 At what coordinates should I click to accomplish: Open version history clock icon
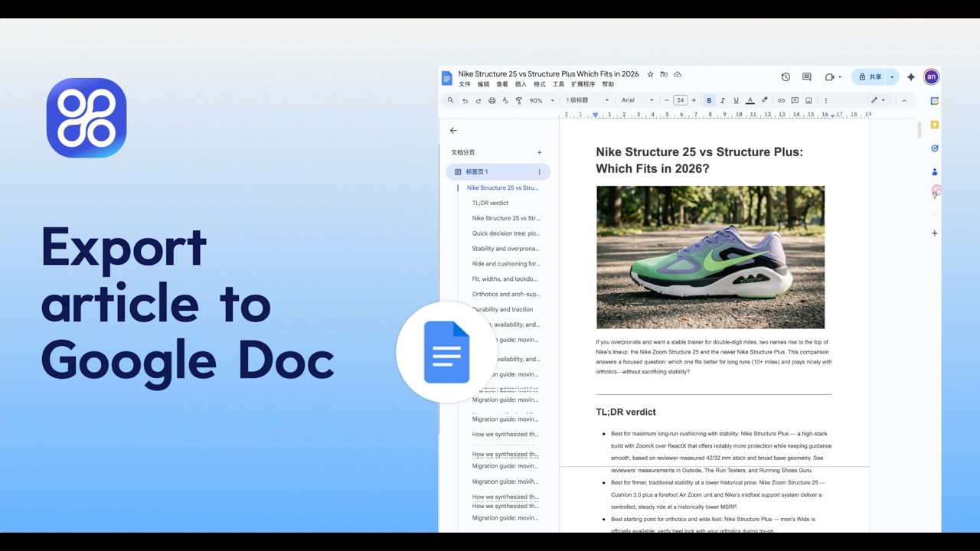point(786,77)
